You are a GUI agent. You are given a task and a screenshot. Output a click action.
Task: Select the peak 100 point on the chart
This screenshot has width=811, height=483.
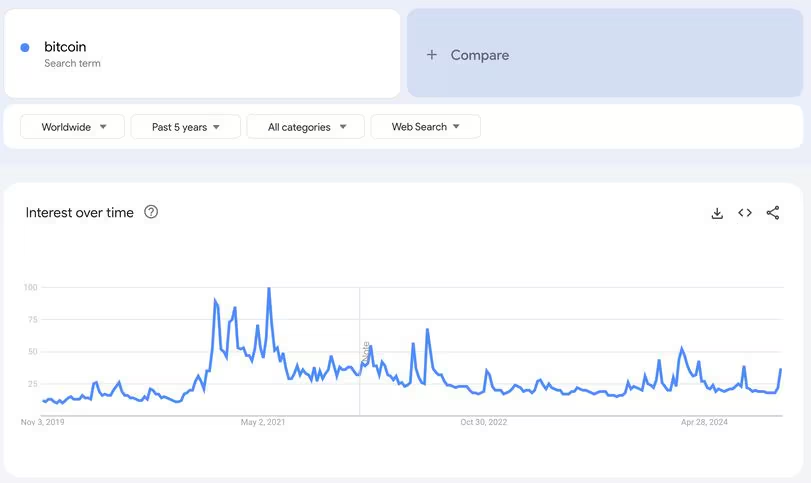pos(269,288)
